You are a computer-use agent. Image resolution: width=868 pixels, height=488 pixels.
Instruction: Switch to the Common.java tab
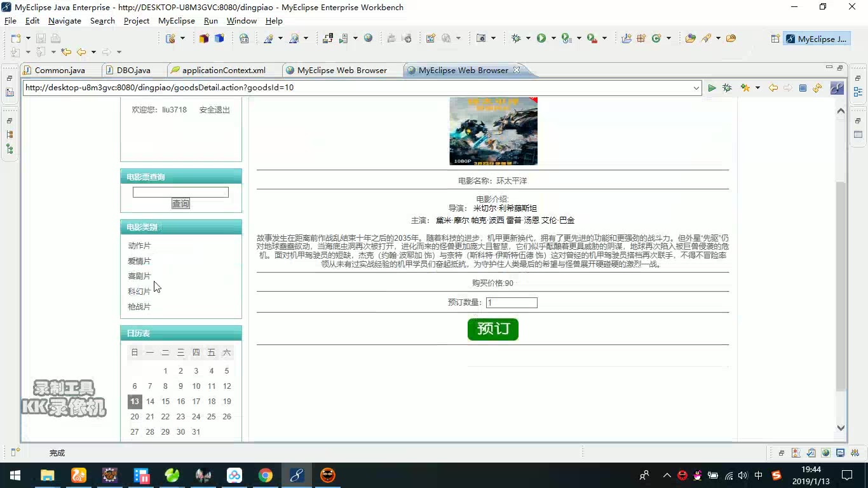(x=60, y=71)
